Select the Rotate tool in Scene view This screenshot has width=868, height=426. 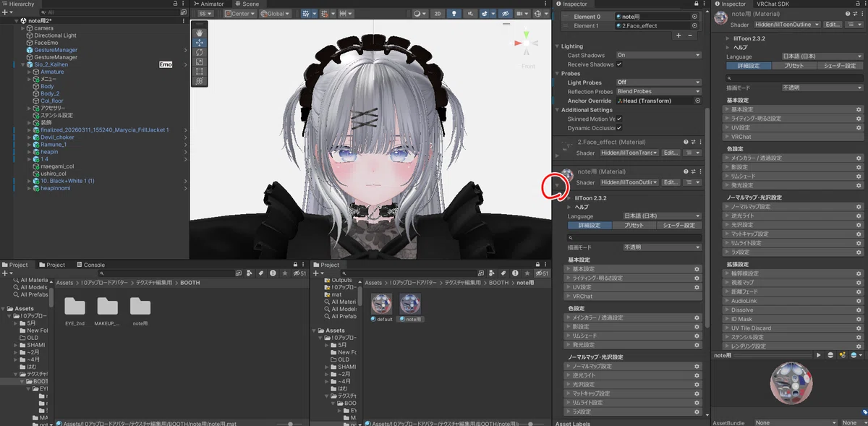[x=199, y=52]
